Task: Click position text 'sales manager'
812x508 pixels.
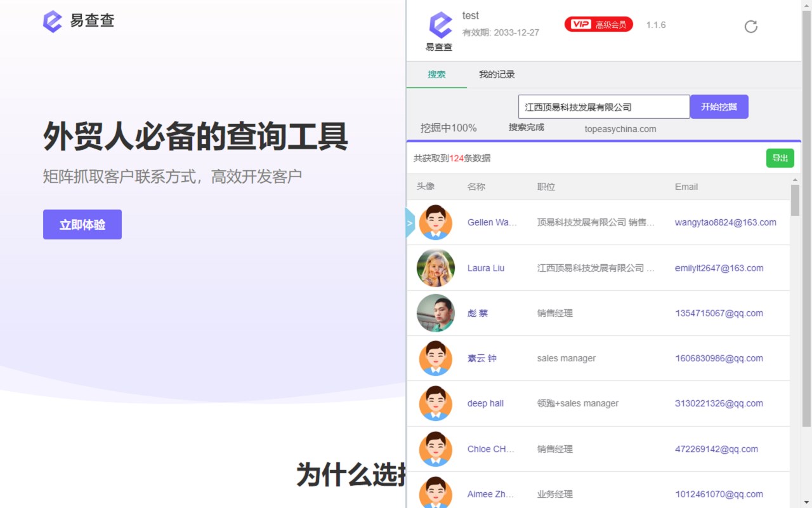Action: pos(566,358)
